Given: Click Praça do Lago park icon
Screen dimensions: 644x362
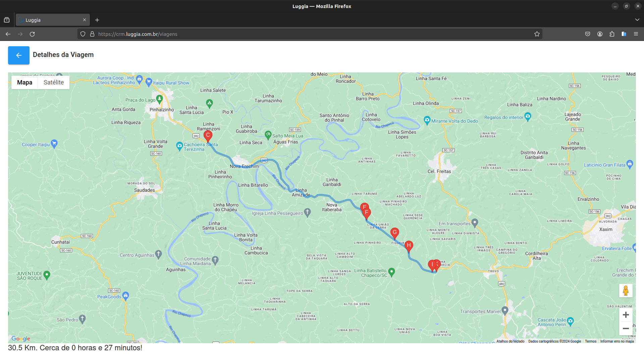Looking at the screenshot, I should pos(159,99).
